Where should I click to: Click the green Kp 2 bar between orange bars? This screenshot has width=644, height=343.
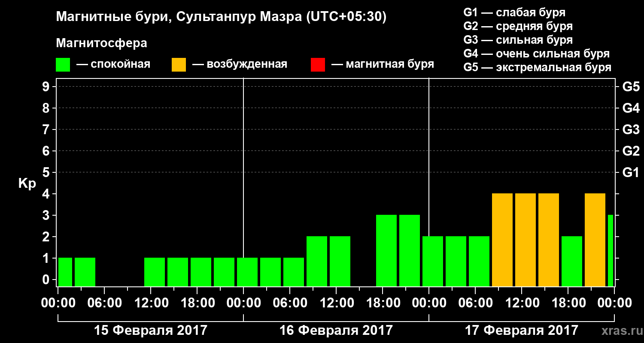(x=572, y=261)
